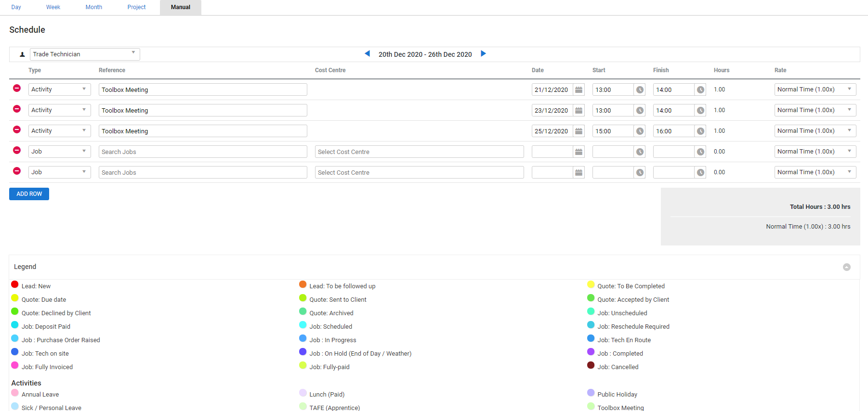The image size is (868, 411).
Task: Open the Trade Technician dropdown
Action: pyautogui.click(x=85, y=54)
